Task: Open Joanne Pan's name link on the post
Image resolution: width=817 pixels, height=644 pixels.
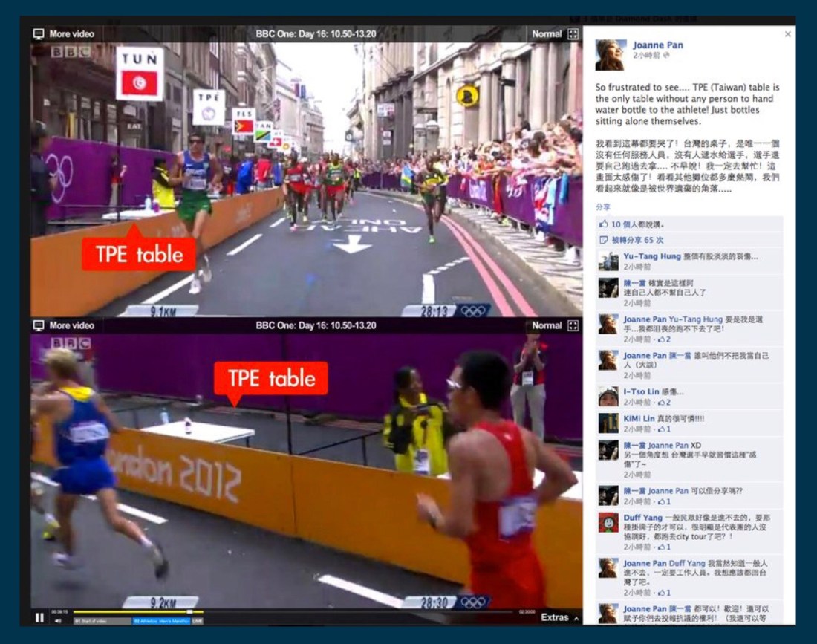Action: [658, 45]
